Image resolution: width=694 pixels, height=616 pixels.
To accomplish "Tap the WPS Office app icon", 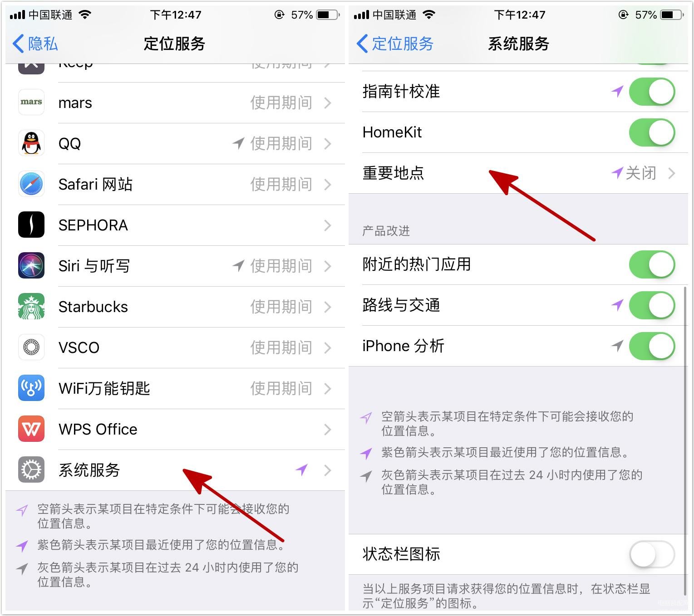I will 31,429.
